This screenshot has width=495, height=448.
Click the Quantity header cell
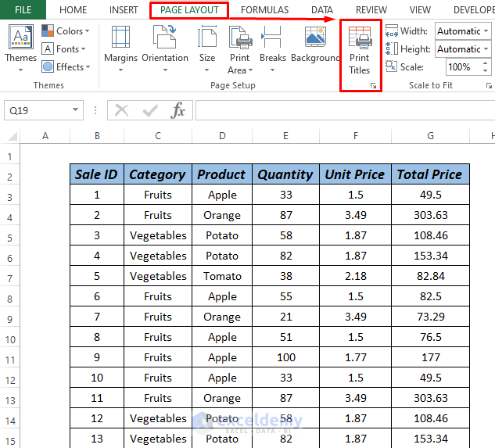click(x=285, y=174)
